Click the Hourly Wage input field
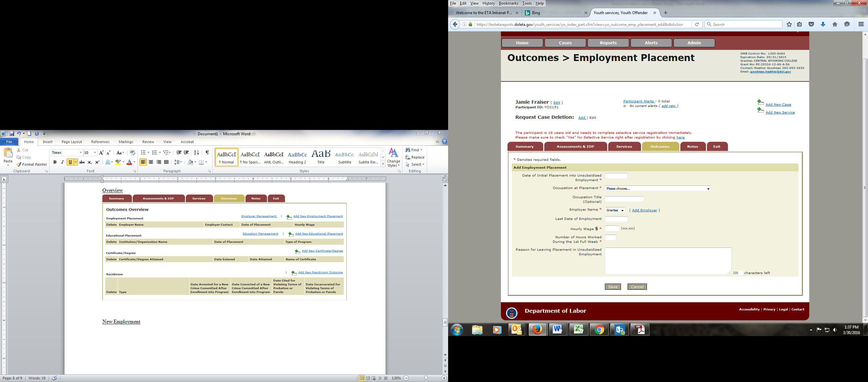Image resolution: width=868 pixels, height=382 pixels. pos(612,229)
